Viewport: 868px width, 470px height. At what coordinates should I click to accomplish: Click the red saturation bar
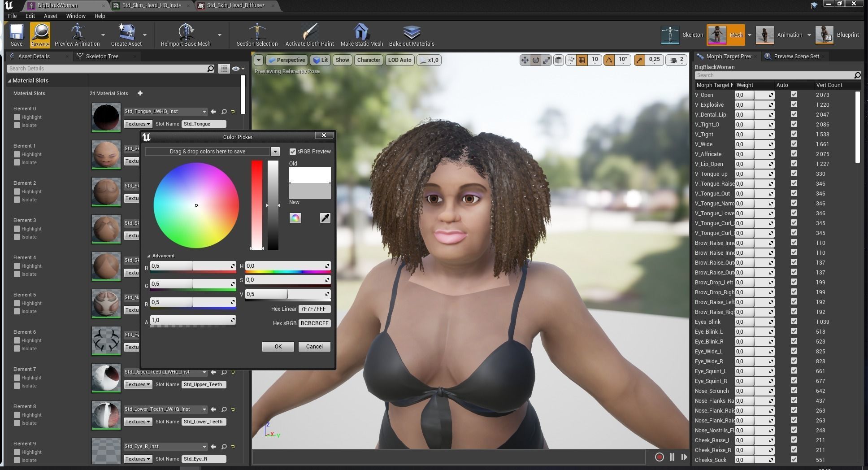pyautogui.click(x=257, y=205)
